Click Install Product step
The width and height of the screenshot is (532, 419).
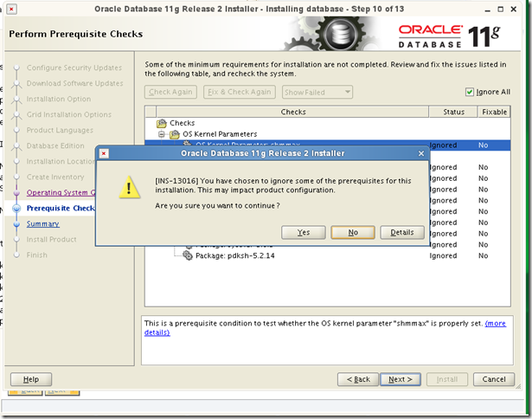(52, 240)
